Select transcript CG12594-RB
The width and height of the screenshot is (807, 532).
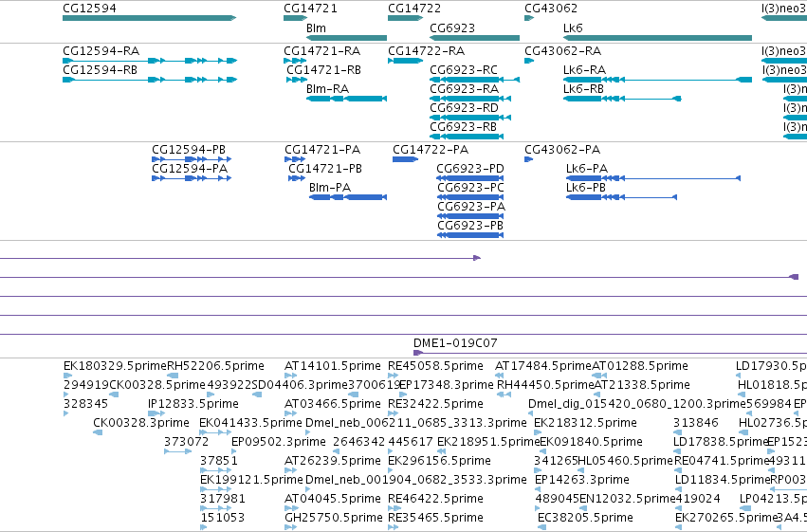pyautogui.click(x=149, y=80)
